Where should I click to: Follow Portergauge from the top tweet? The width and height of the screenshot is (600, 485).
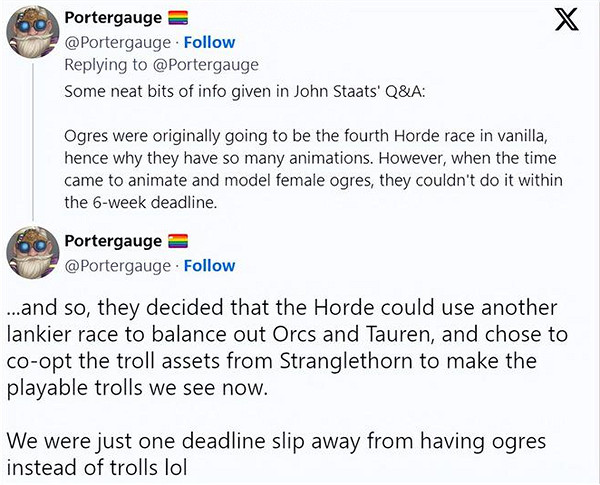point(209,42)
